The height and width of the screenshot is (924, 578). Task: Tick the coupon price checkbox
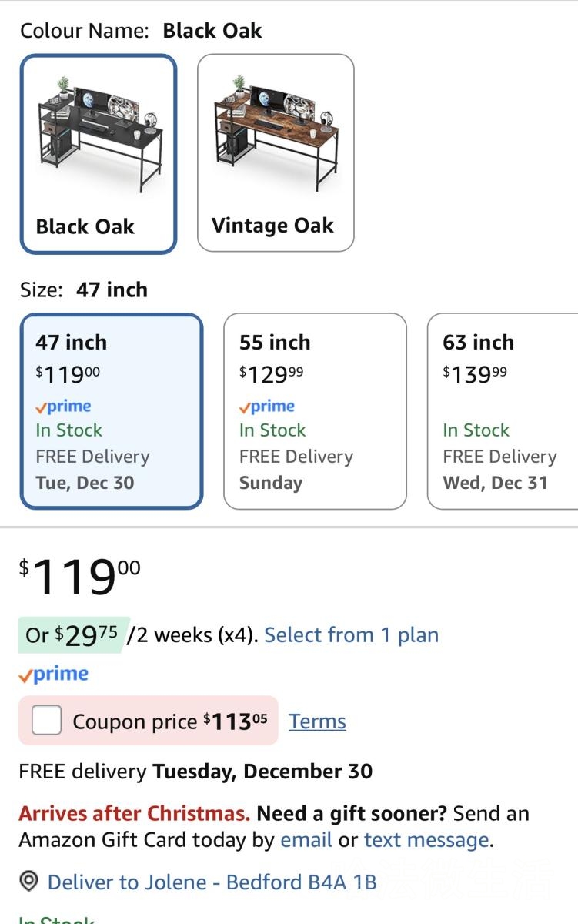point(47,721)
